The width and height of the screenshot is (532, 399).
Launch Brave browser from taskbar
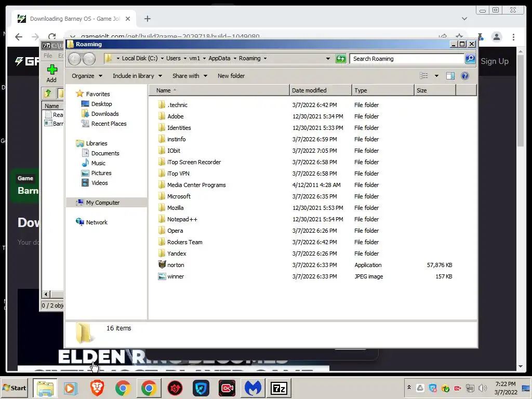point(97,388)
